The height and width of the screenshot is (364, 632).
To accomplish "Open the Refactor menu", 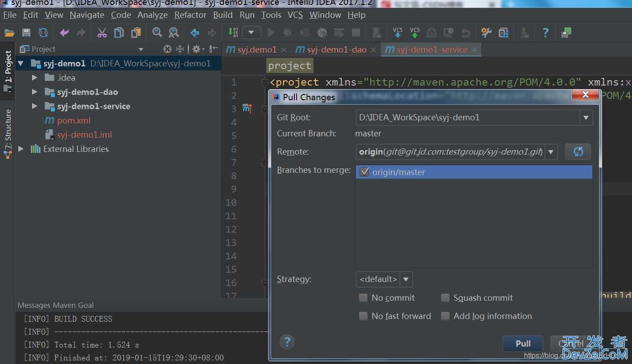I will pyautogui.click(x=190, y=15).
